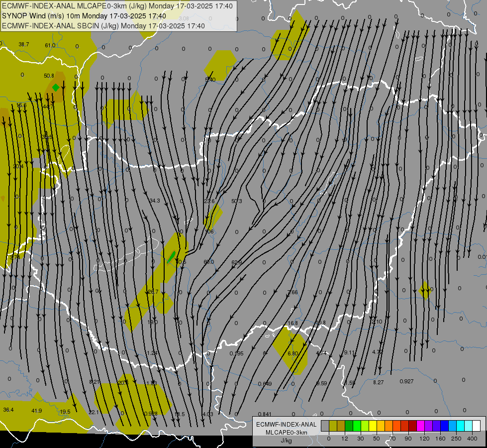Click the white swatch in the legend
Image resolution: width=487 pixels, height=448 pixels.
click(x=476, y=426)
